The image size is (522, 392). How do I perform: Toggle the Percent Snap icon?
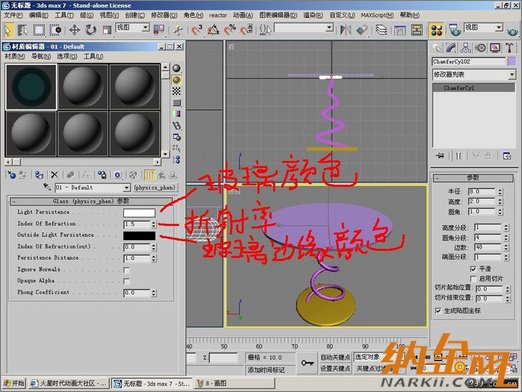230,30
